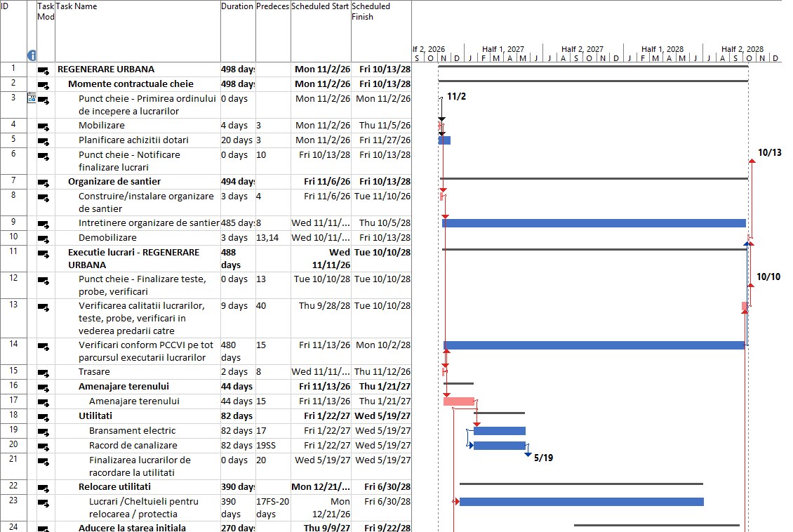Select task name Utilitati
The height and width of the screenshot is (532, 793).
(95, 416)
